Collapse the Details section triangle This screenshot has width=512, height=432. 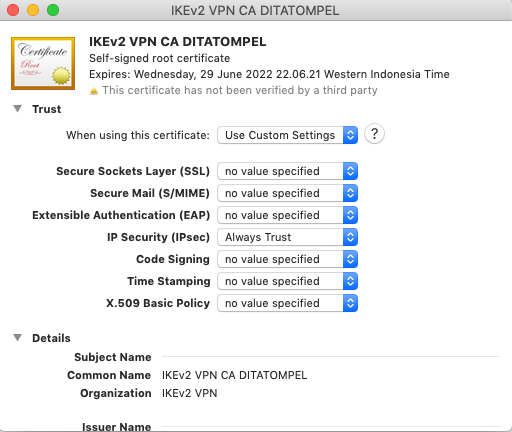point(17,338)
